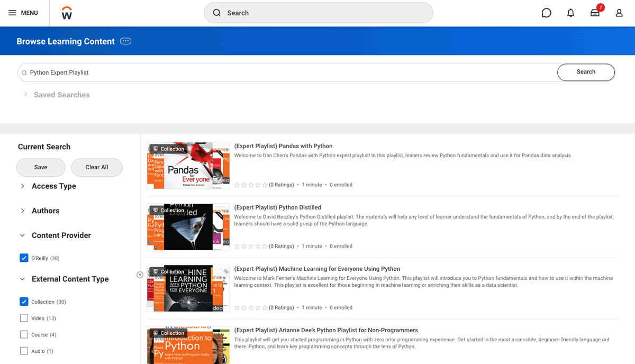Click Clear All filters button
Screen dimensions: 635x364
pos(97,167)
